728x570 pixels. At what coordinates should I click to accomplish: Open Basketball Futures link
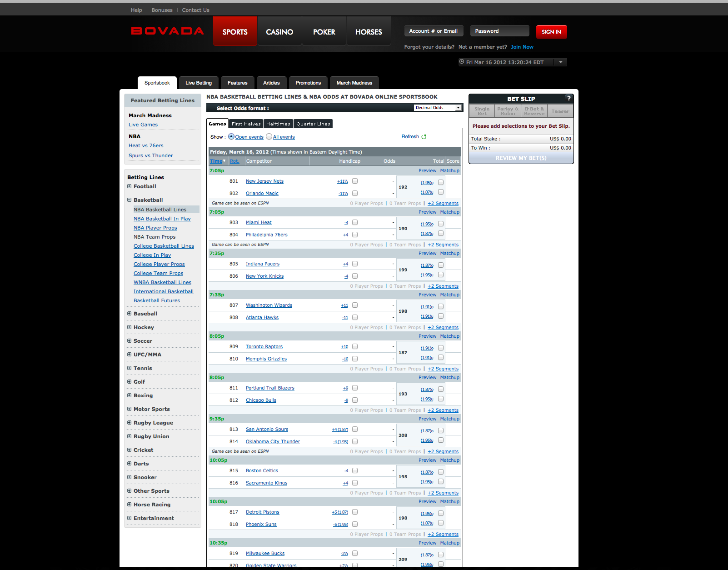coord(157,300)
